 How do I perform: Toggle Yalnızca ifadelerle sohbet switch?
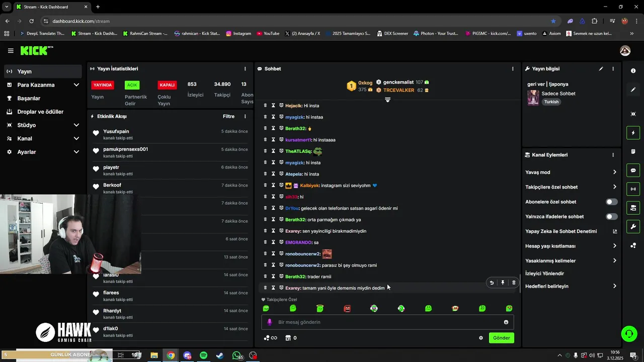(612, 217)
